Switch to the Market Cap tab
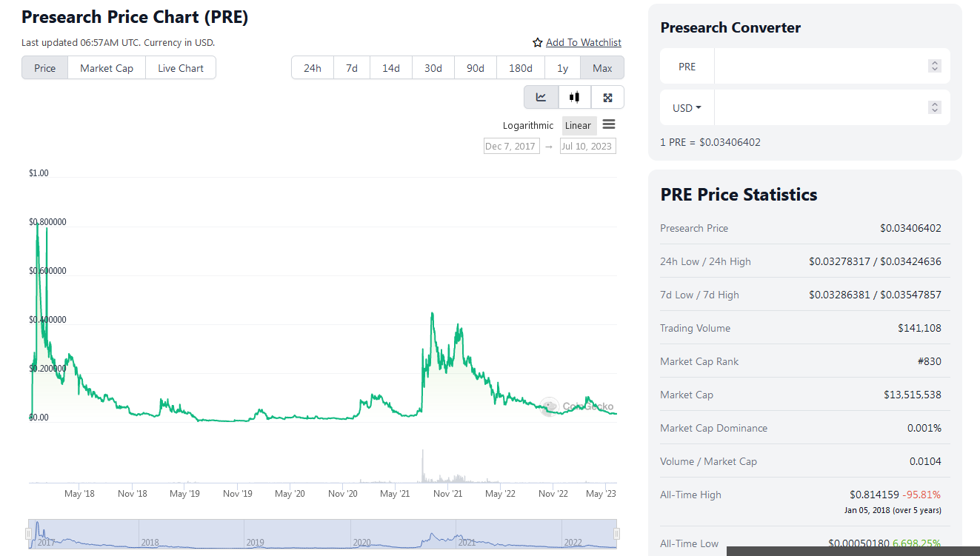The width and height of the screenshot is (980, 556). click(107, 68)
